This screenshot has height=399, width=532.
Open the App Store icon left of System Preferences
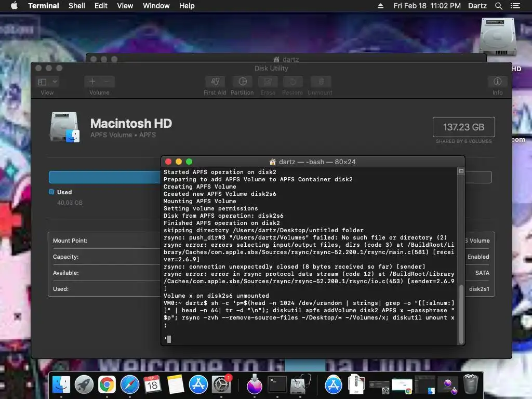[x=198, y=385]
